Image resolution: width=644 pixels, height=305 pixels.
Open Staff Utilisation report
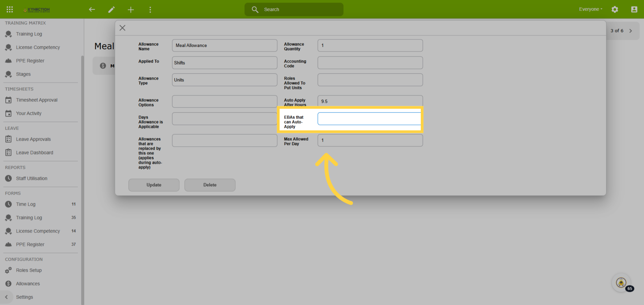point(32,178)
